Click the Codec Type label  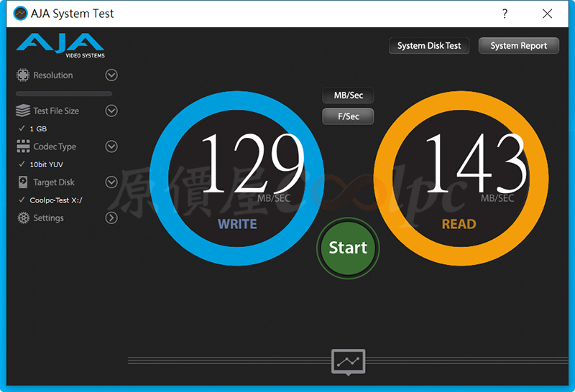click(55, 146)
